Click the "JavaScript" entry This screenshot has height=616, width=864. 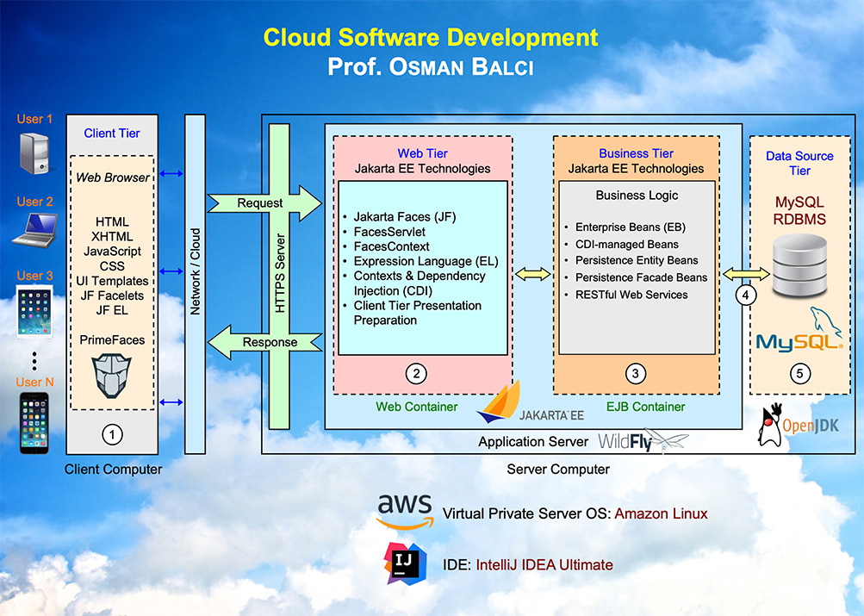point(112,252)
